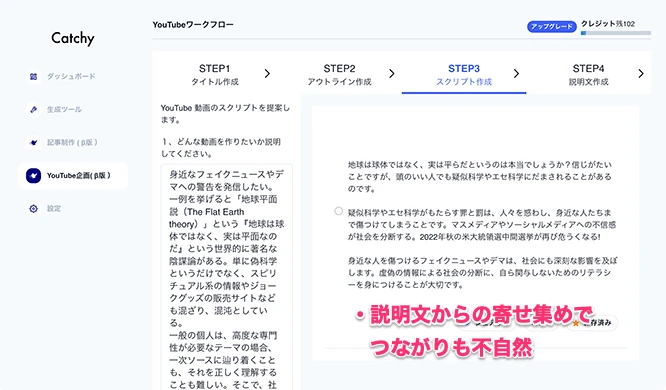Screen dimensions: 666x390
Task: Click the YouTubeワークフロー heading
Action: click(193, 25)
